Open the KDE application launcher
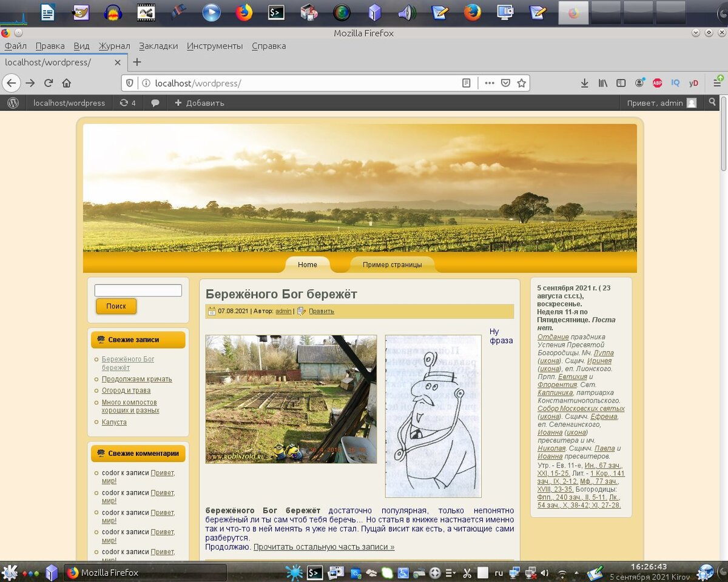 pos(9,572)
